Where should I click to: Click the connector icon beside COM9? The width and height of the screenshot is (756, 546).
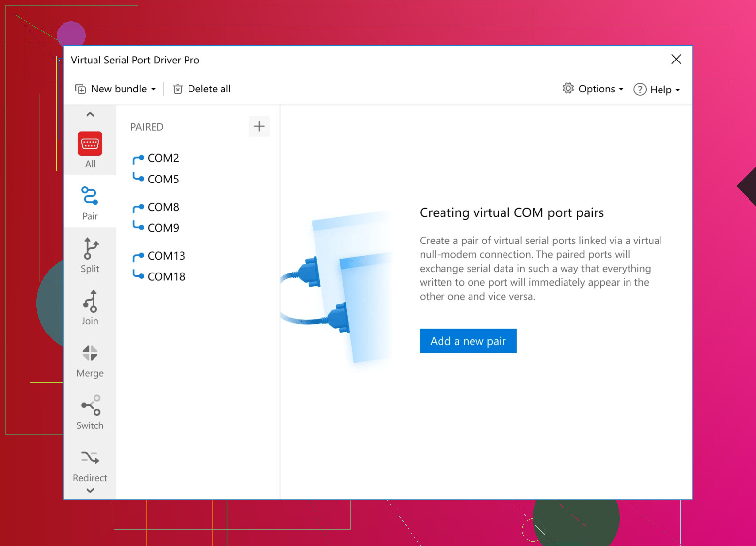click(138, 225)
